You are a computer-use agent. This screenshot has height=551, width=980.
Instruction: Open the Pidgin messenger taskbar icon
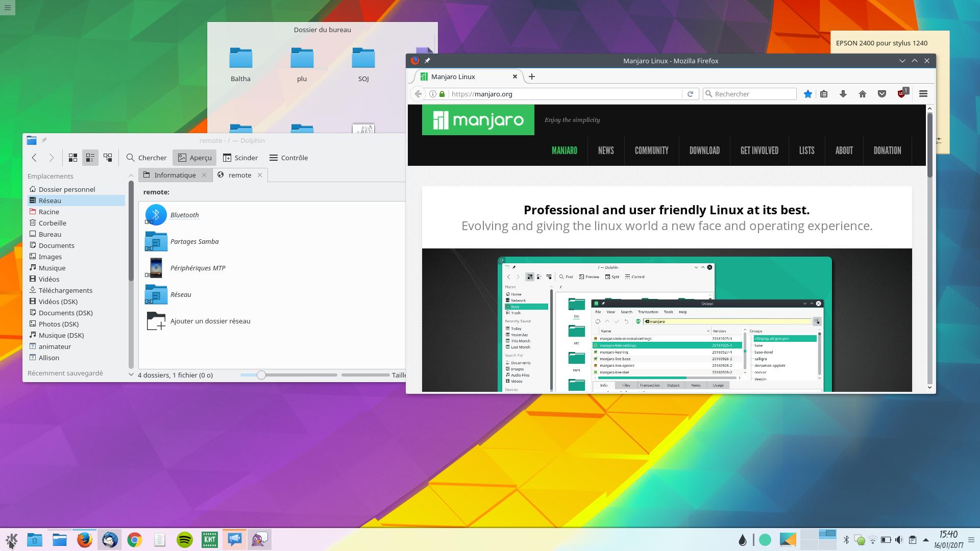coord(260,540)
